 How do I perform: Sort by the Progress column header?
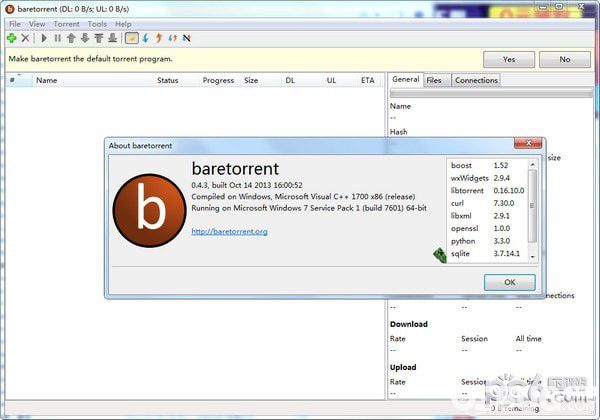pyautogui.click(x=218, y=80)
